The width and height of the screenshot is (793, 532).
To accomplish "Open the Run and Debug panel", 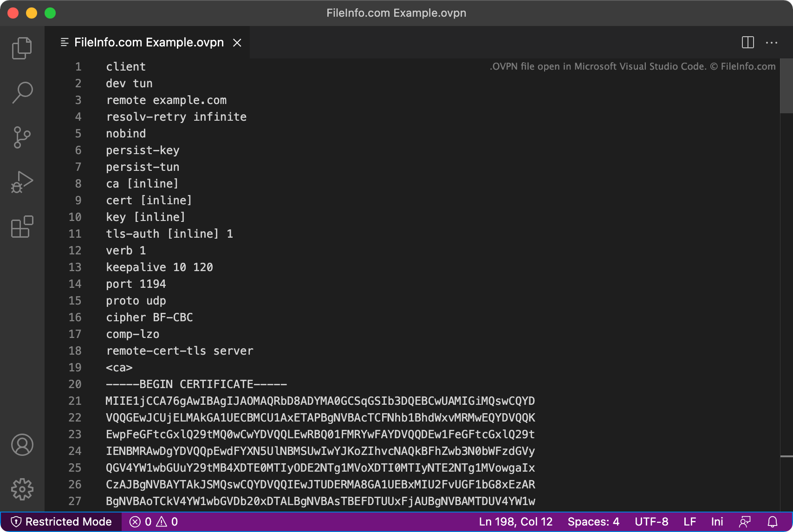I will (22, 182).
